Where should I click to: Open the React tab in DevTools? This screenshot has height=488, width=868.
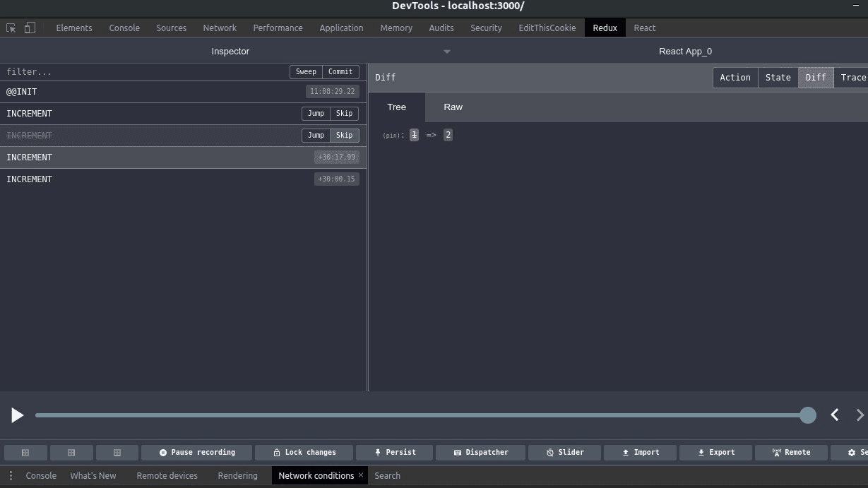tap(644, 28)
